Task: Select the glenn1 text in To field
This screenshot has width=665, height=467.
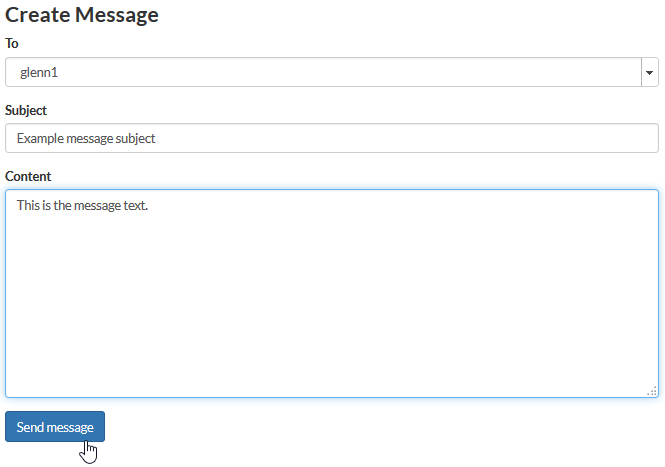Action: click(39, 73)
